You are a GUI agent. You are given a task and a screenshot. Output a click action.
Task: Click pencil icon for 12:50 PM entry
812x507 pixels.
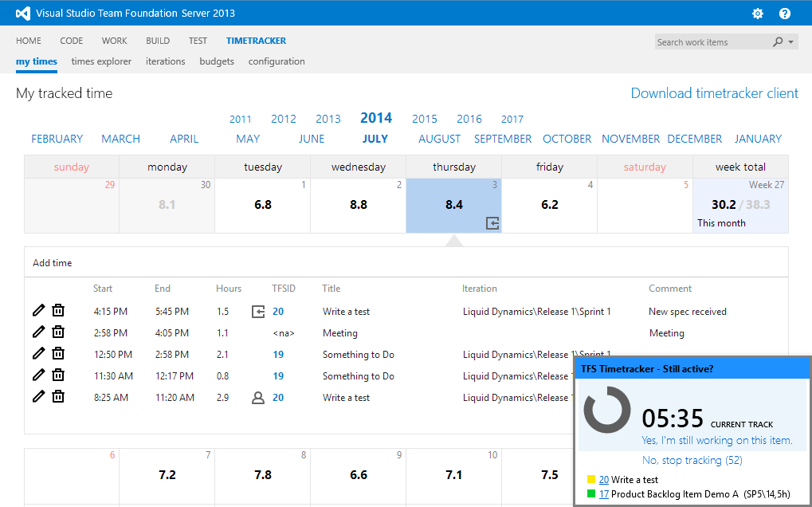pos(38,354)
